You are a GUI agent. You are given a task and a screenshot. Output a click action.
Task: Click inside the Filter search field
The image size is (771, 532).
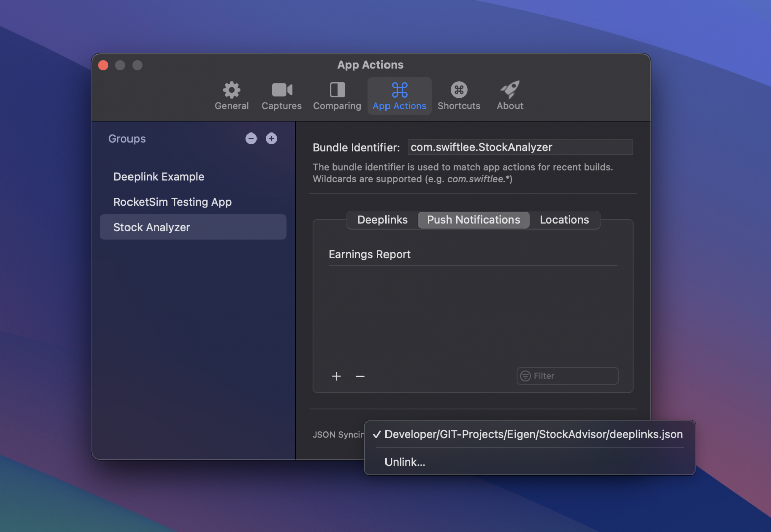(567, 376)
